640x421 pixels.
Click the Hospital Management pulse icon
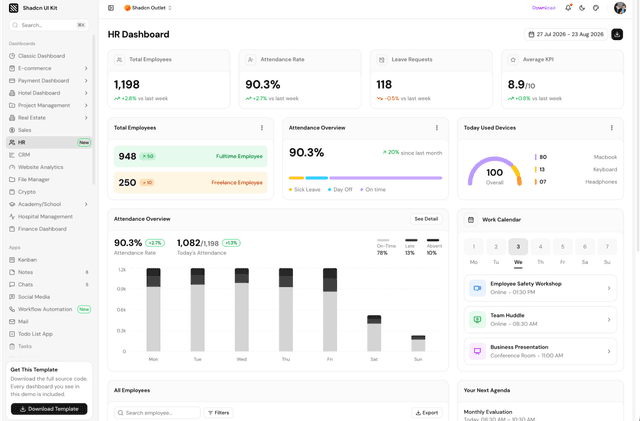click(12, 216)
